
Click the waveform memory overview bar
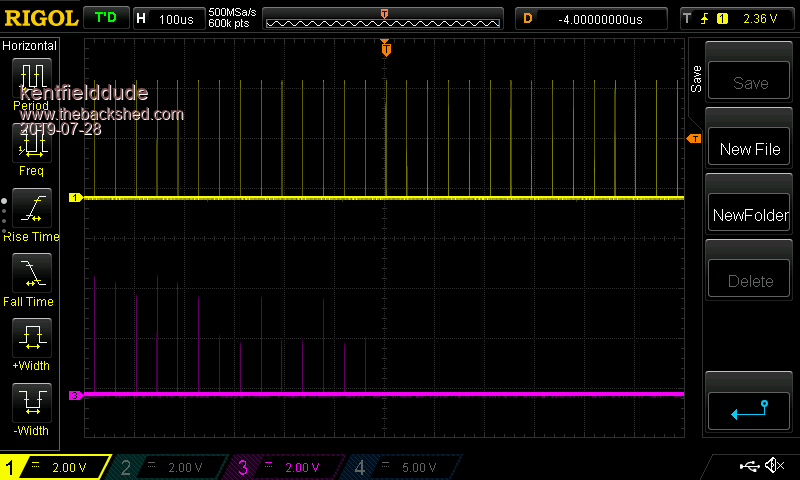pos(384,19)
